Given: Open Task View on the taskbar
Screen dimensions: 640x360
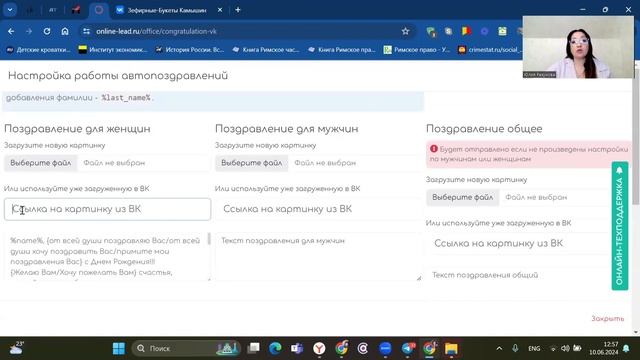Looking at the screenshot, I should [x=253, y=349].
